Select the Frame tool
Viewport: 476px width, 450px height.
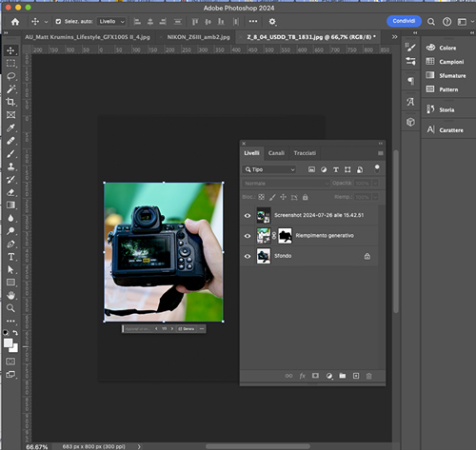click(10, 115)
